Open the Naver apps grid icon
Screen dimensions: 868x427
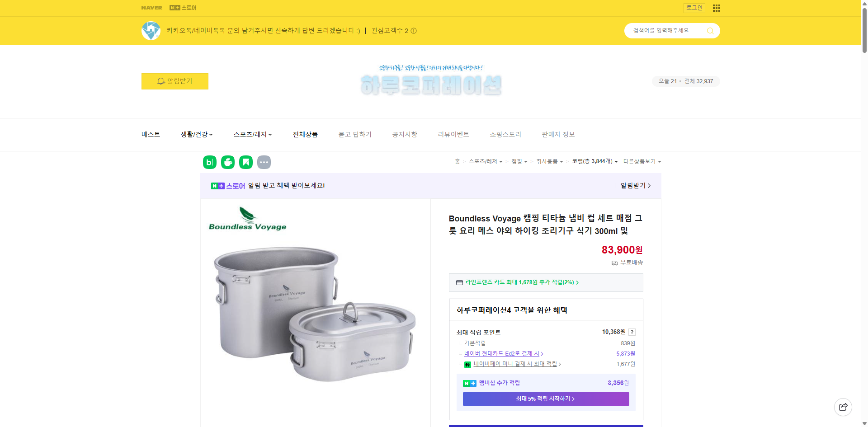coord(716,8)
